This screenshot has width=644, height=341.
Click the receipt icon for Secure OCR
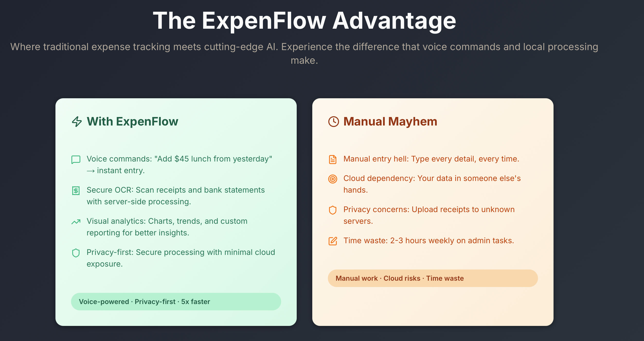click(x=76, y=191)
